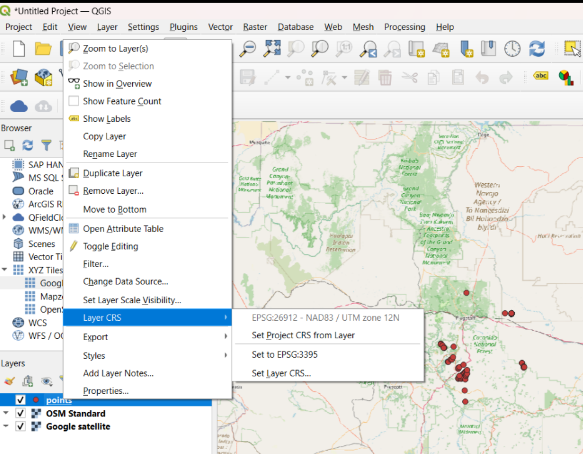This screenshot has height=454, width=583.
Task: Open the Processing menu
Action: click(405, 27)
